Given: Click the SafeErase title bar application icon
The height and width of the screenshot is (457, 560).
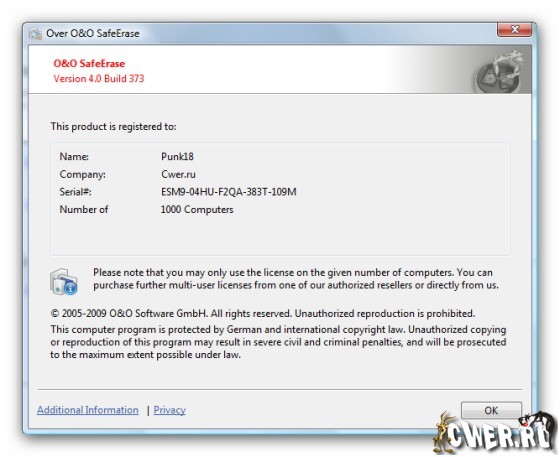Looking at the screenshot, I should (35, 34).
